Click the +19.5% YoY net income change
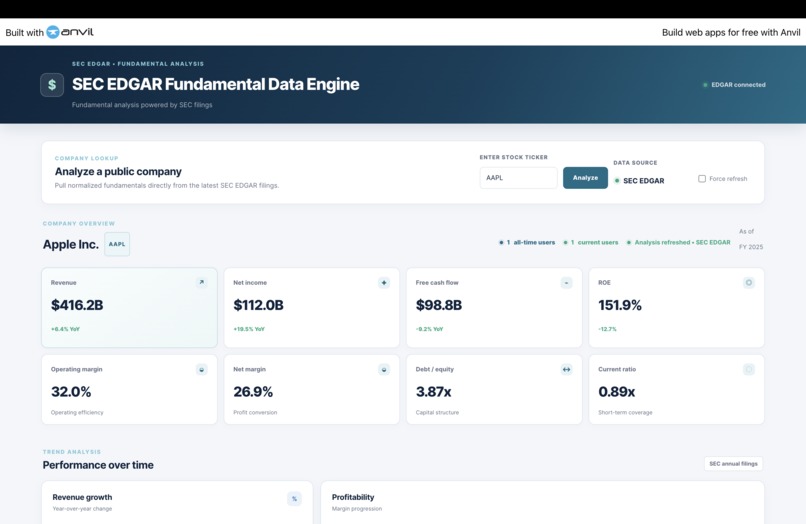806x524 pixels. coord(249,329)
